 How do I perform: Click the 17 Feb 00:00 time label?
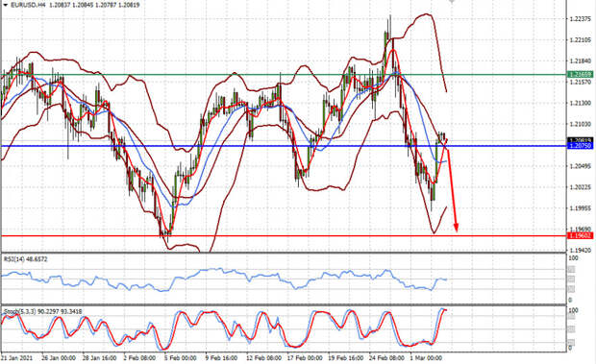click(305, 357)
